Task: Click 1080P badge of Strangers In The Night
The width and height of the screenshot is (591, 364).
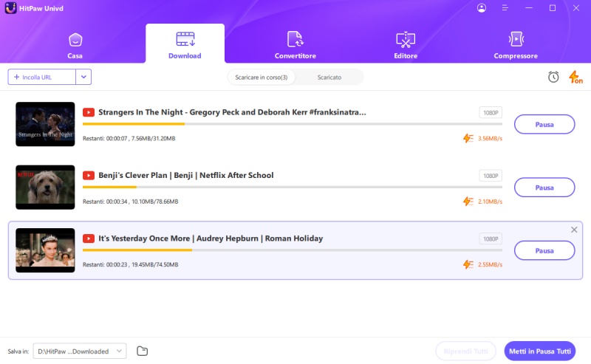Action: point(491,113)
